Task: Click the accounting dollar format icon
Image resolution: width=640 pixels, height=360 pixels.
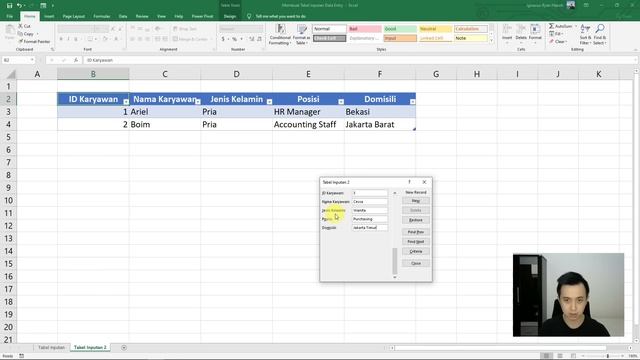Action: (223, 39)
